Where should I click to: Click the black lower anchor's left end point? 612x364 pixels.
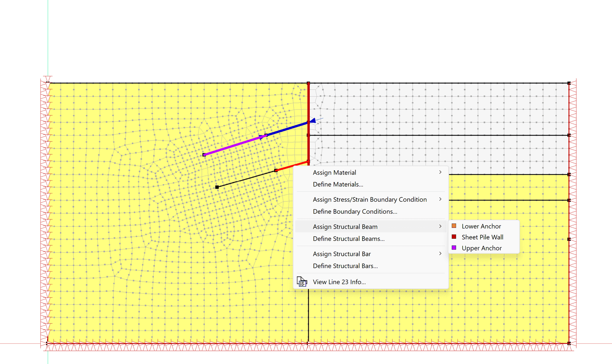click(217, 187)
